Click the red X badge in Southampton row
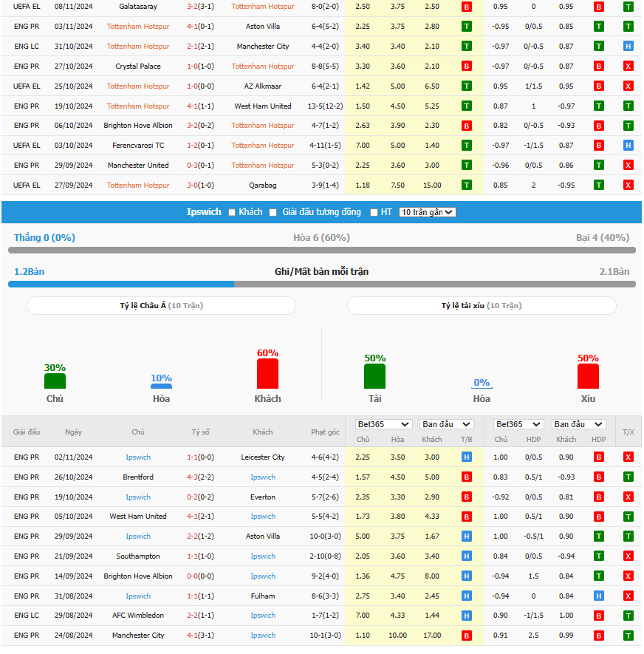This screenshot has height=654, width=644. pos(628,556)
